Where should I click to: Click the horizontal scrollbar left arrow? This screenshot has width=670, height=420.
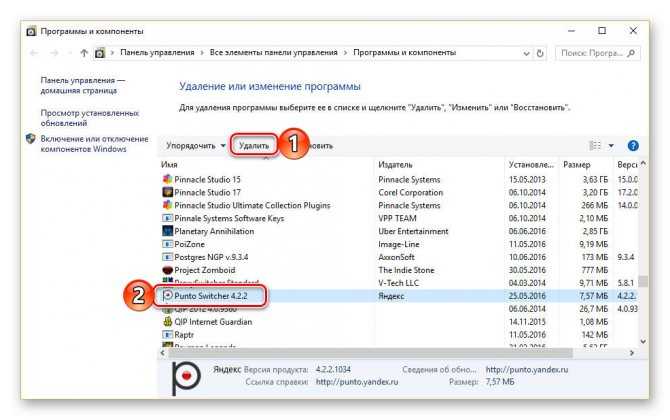(x=163, y=353)
